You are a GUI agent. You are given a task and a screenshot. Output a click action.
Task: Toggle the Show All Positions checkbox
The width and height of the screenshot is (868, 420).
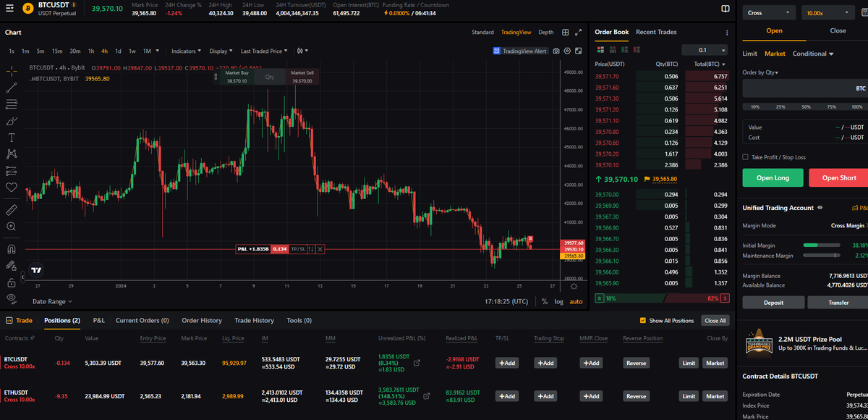click(x=643, y=321)
